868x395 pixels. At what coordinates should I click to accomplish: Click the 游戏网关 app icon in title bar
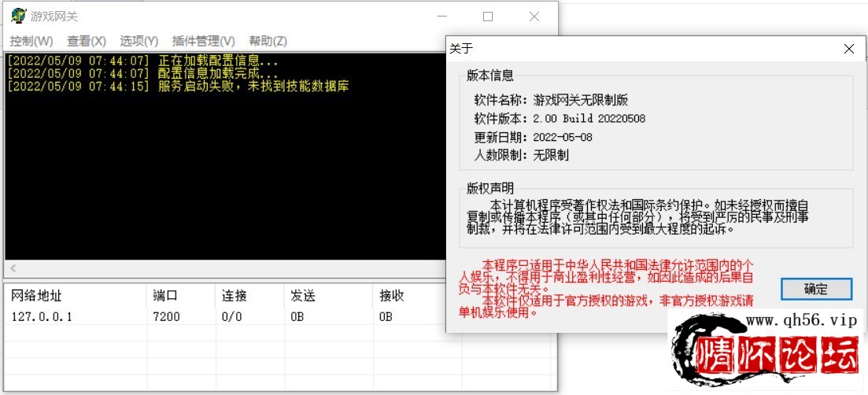pyautogui.click(x=18, y=16)
